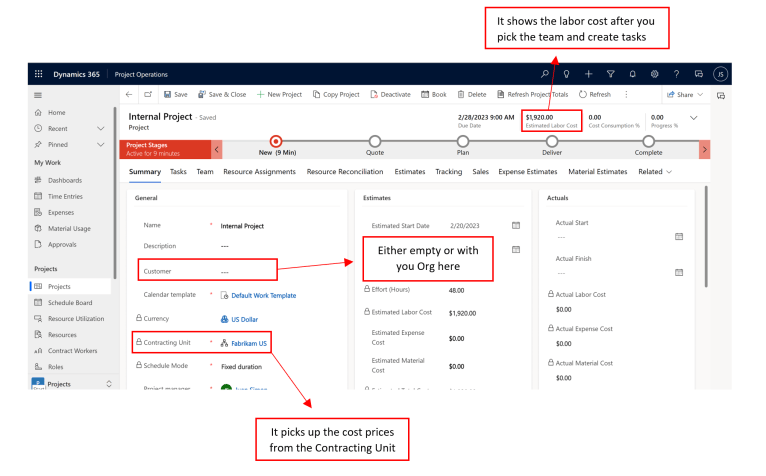Click the plus quick create icon
This screenshot has height=476, width=766.
click(x=589, y=74)
